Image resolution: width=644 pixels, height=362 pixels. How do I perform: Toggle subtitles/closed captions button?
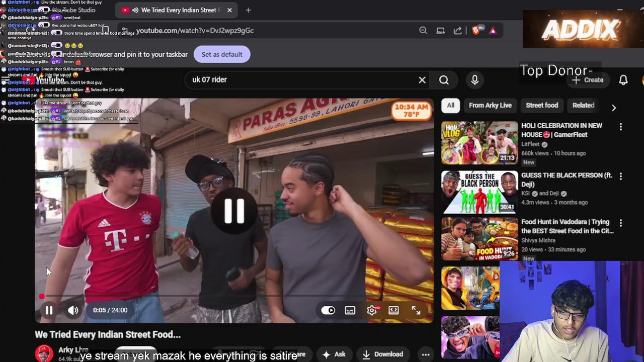[350, 310]
